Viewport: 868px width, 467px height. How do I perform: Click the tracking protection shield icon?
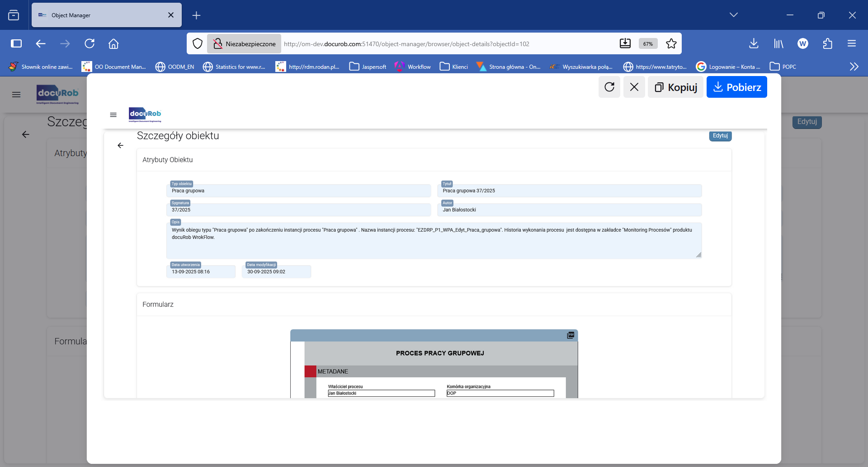(198, 43)
